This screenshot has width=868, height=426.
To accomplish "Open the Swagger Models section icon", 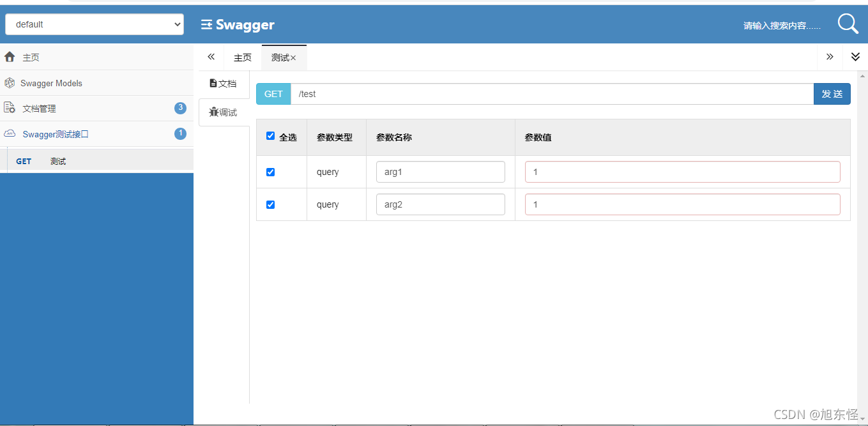I will pyautogui.click(x=10, y=82).
